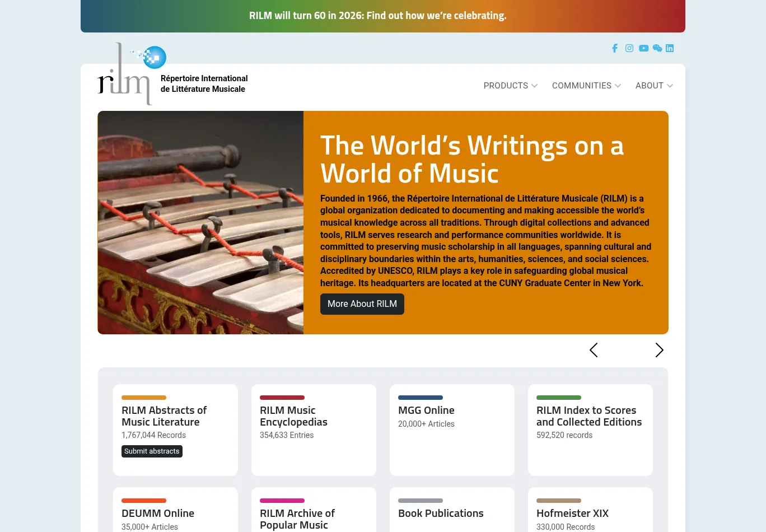Image resolution: width=766 pixels, height=532 pixels.
Task: Advance to next carousel slide arrow
Action: click(659, 350)
